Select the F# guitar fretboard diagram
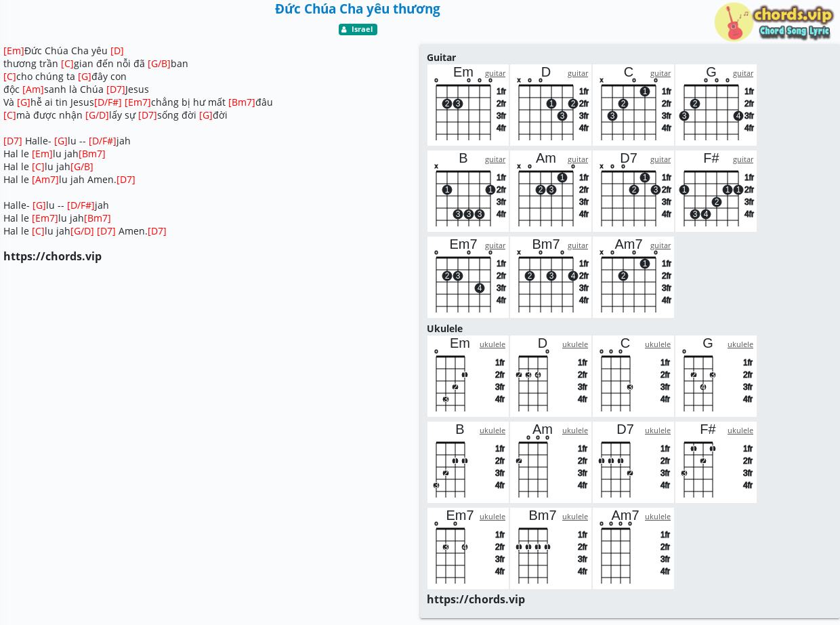The image size is (840, 625). point(716,191)
